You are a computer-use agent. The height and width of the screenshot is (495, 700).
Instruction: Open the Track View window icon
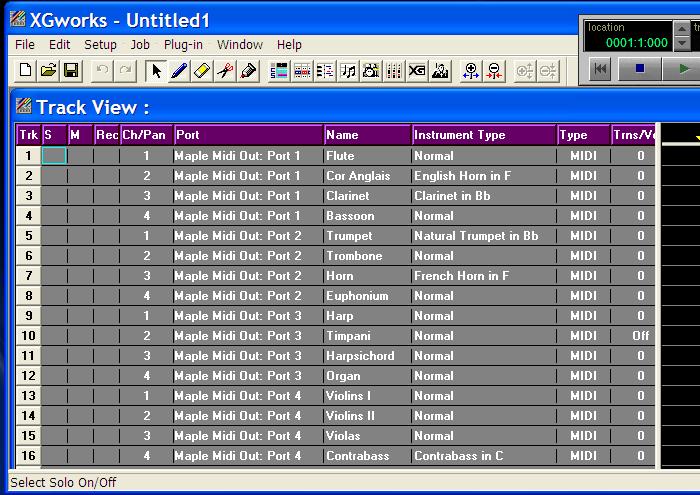click(x=279, y=71)
